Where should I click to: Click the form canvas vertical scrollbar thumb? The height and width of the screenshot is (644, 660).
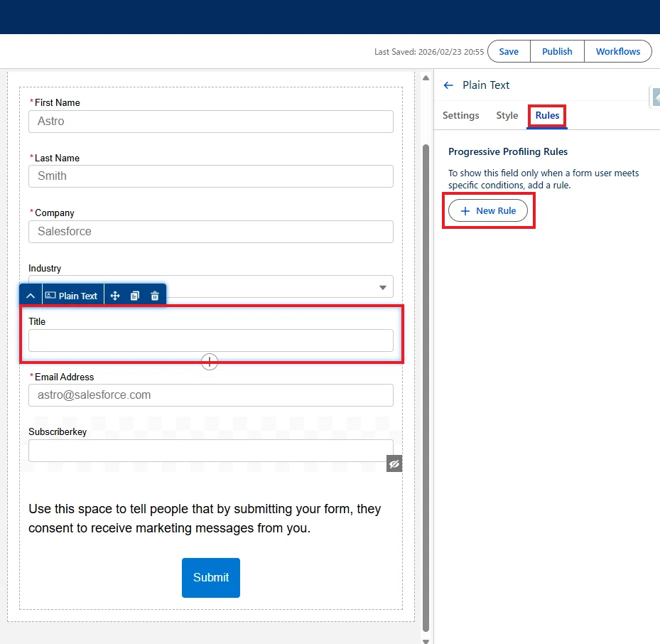[x=426, y=387]
